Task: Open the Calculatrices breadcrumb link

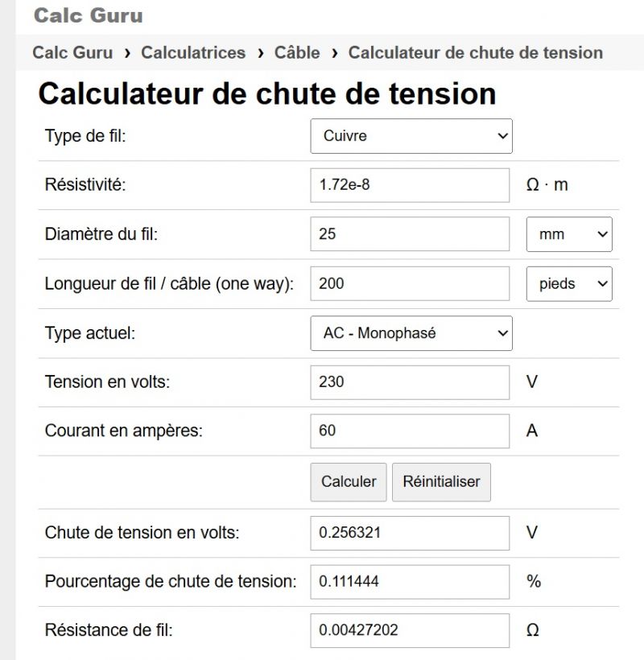Action: tap(193, 53)
